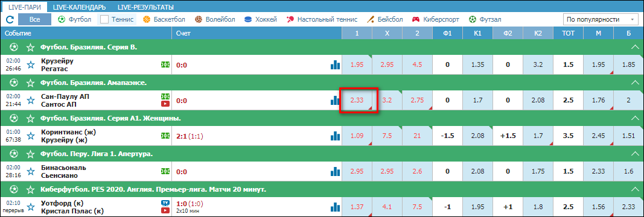
Task: Click the ТОТ column header
Action: (568, 33)
